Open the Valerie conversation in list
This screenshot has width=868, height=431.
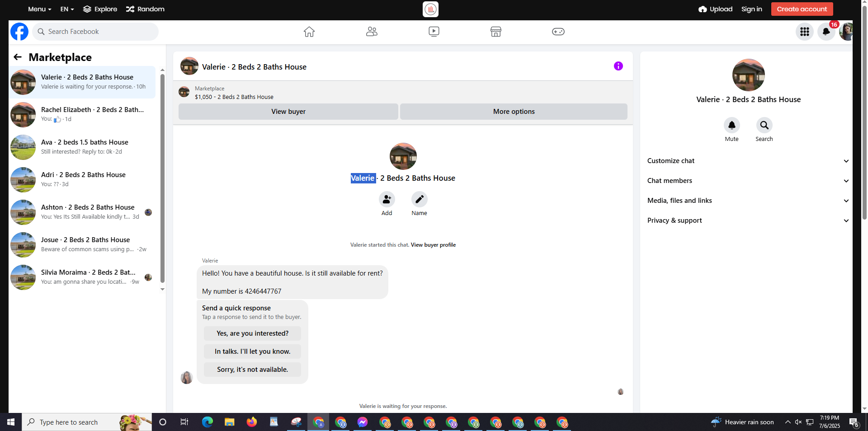(x=82, y=82)
